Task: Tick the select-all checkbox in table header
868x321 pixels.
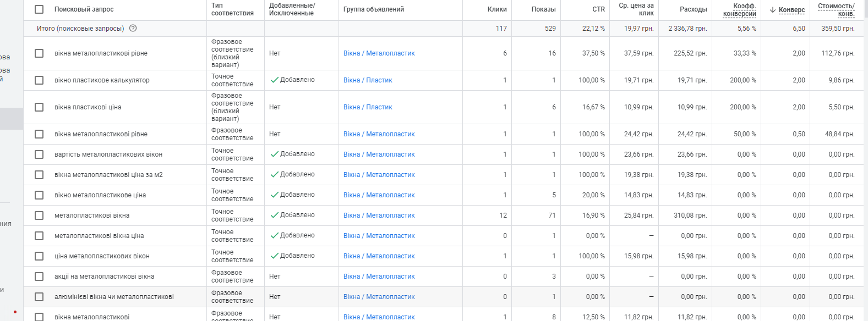Action: pos(39,9)
